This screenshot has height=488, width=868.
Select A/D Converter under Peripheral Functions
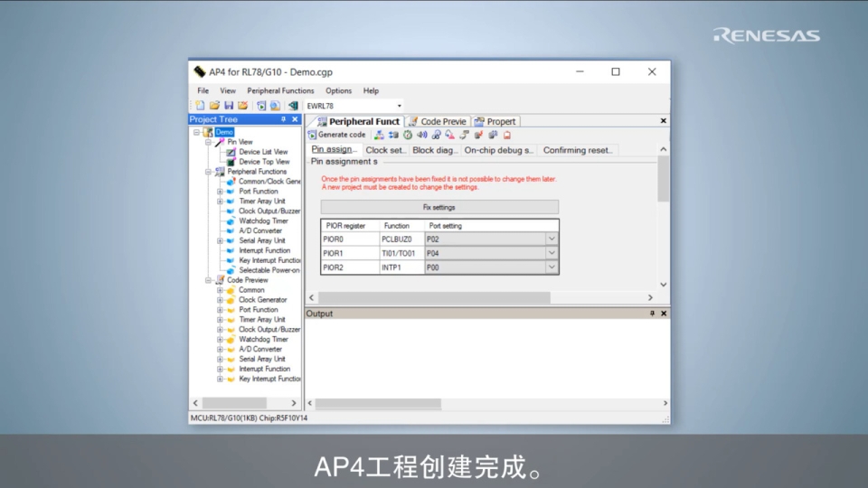[x=260, y=230]
